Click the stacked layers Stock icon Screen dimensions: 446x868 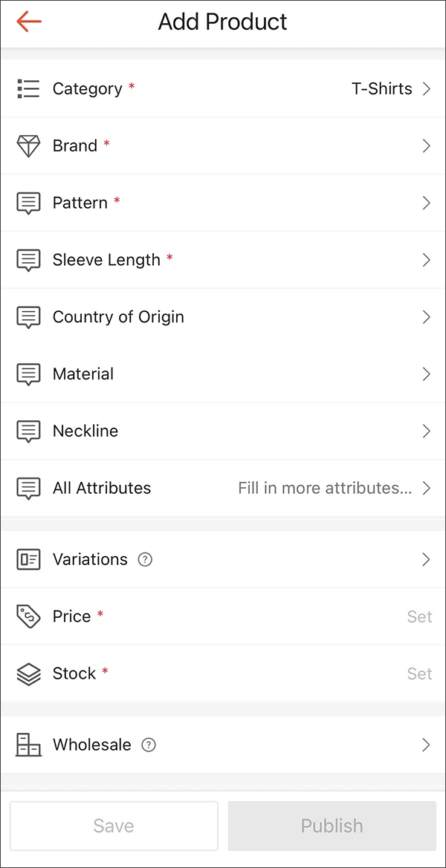pyautogui.click(x=28, y=673)
